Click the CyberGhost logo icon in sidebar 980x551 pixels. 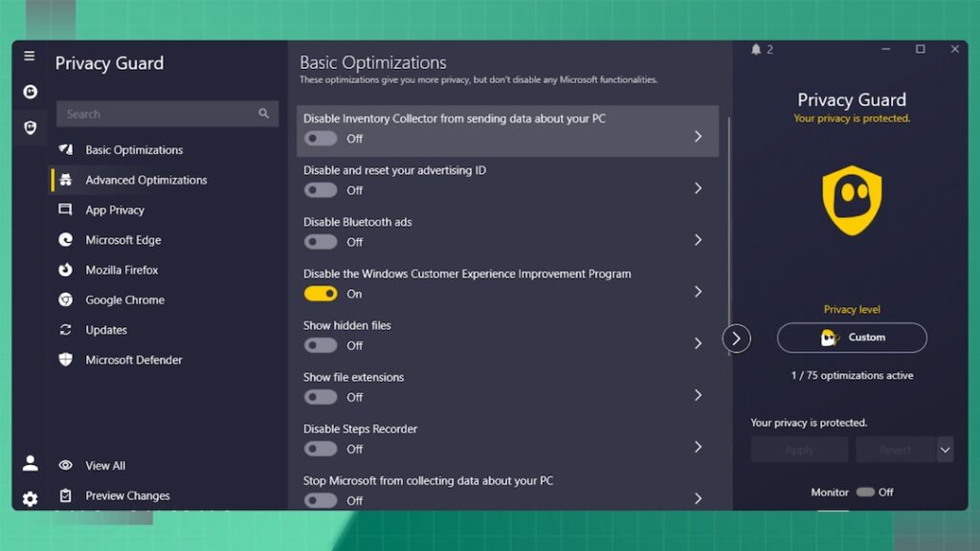[30, 92]
